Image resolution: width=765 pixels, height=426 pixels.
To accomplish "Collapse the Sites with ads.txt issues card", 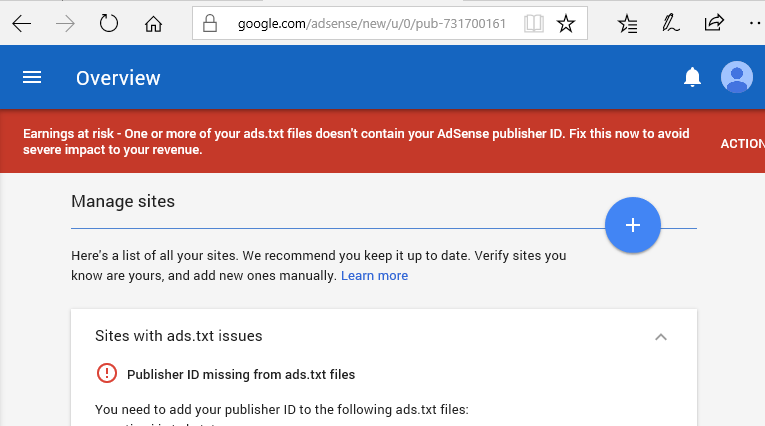I will [x=660, y=337].
